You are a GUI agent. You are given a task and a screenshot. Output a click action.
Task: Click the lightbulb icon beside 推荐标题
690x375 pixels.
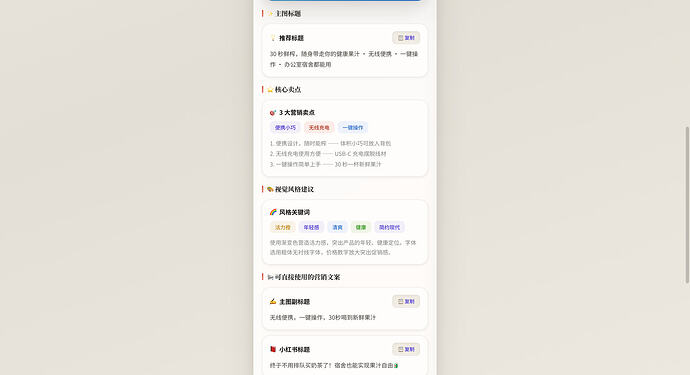pyautogui.click(x=273, y=38)
